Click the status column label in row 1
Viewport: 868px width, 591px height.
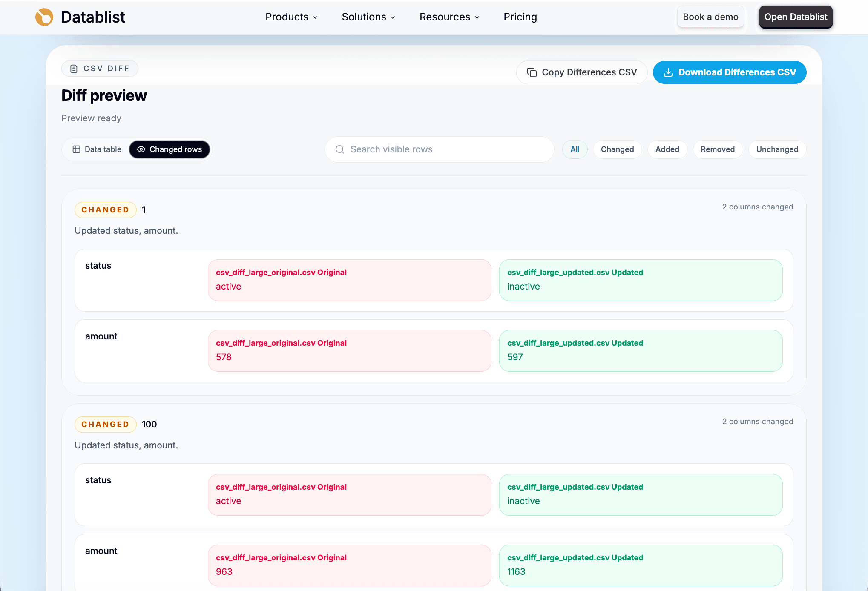point(98,266)
